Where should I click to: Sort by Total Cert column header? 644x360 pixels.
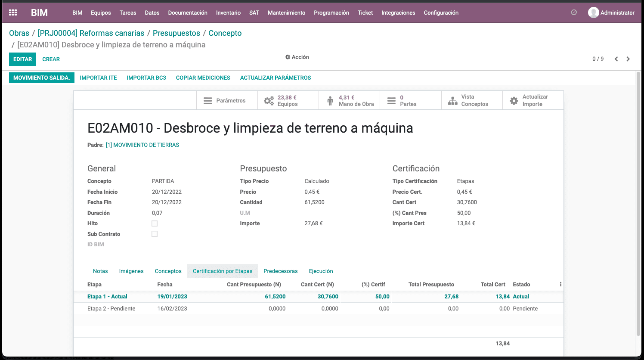[493, 284]
